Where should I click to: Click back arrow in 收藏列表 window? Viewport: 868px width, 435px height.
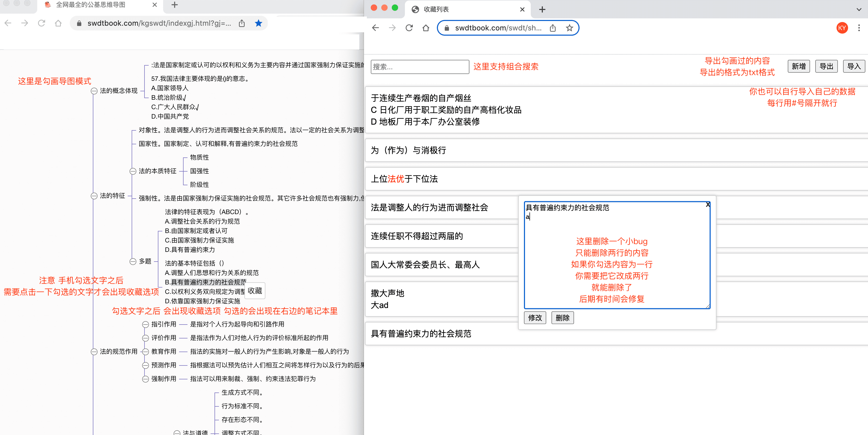click(x=375, y=28)
